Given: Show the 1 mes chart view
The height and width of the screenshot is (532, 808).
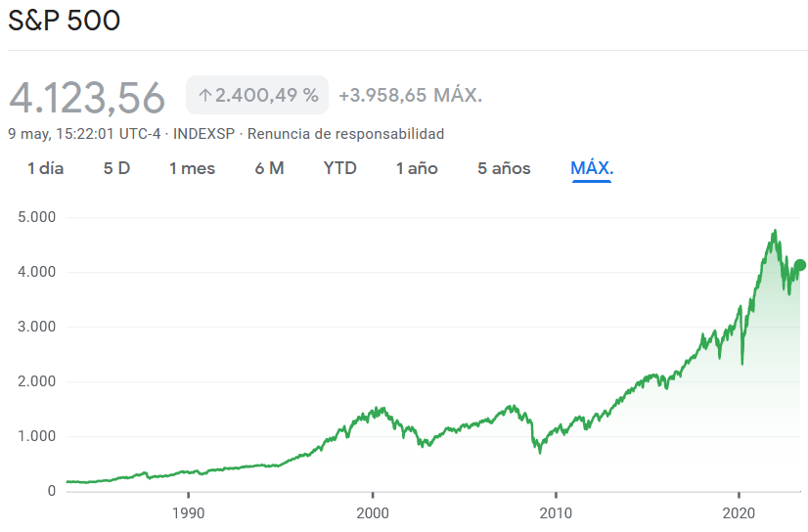Looking at the screenshot, I should [x=192, y=168].
